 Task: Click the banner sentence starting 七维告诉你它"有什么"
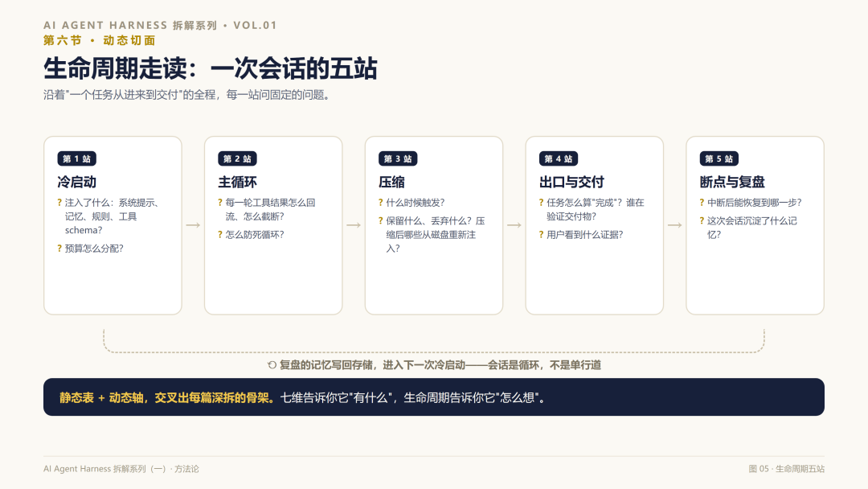tap(413, 397)
